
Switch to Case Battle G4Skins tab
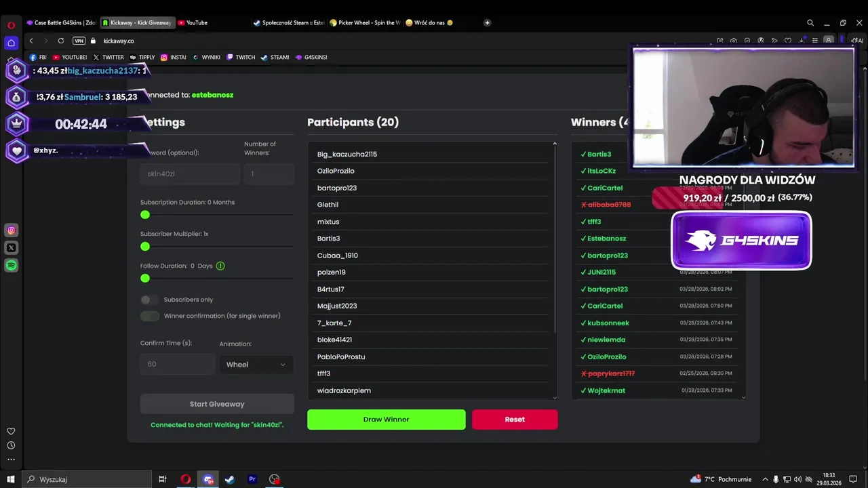click(62, 22)
